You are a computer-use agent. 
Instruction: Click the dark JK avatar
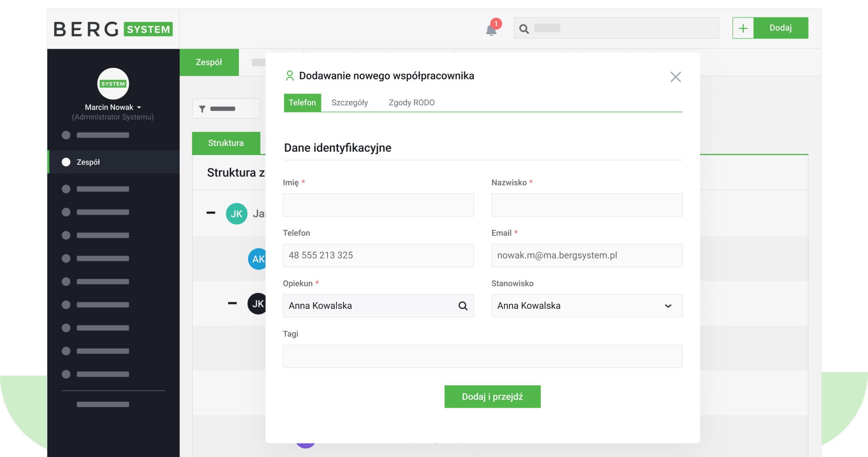257,304
